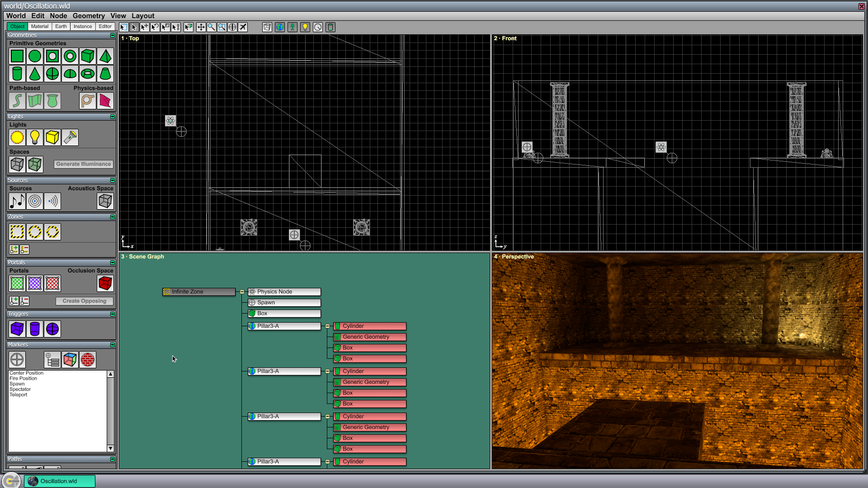Click the Generate Illuminance button

click(84, 164)
